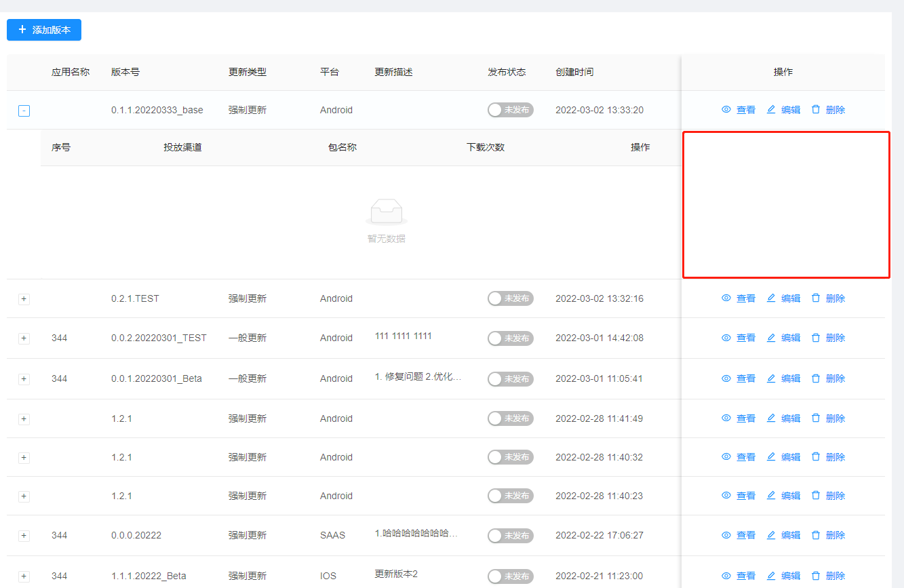Screen dimensions: 904x588
Task: Click the delete trash icon for IOS version 1.1.1.20222_Beta
Action: click(x=816, y=576)
